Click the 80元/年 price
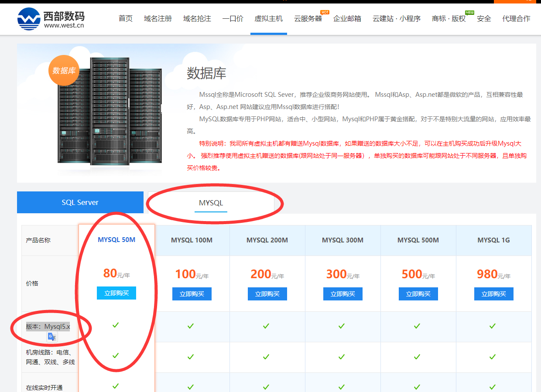 tap(116, 273)
